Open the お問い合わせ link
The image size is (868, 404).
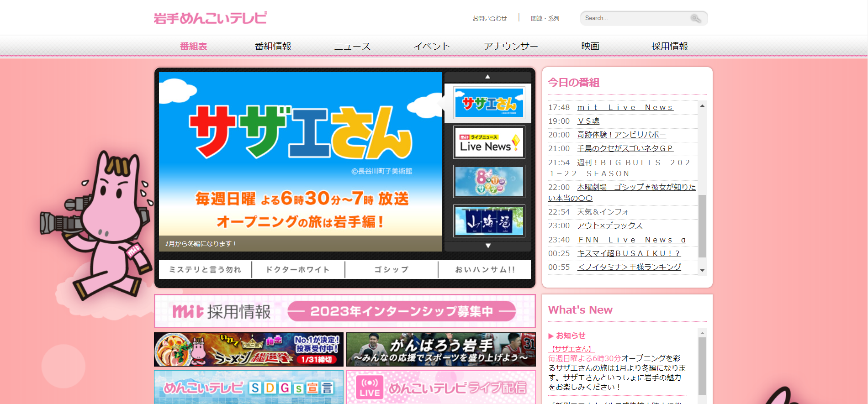click(x=490, y=18)
